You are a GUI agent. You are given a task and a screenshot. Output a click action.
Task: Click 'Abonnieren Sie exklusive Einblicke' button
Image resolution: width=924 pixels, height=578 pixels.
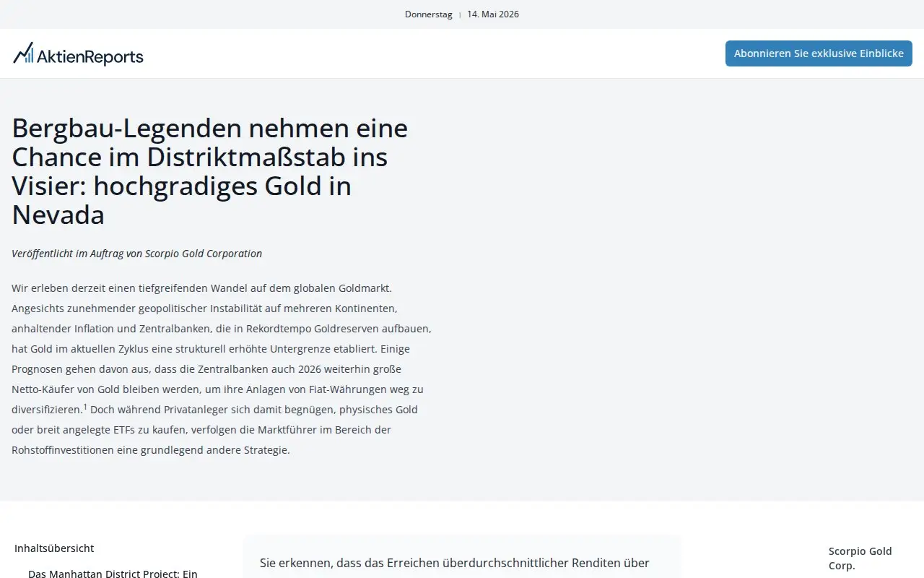coord(819,53)
